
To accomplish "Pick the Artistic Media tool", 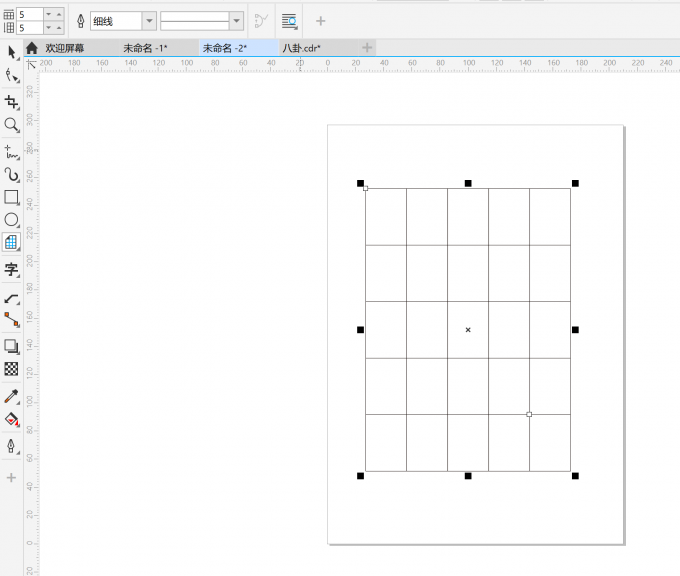I will pos(12,174).
